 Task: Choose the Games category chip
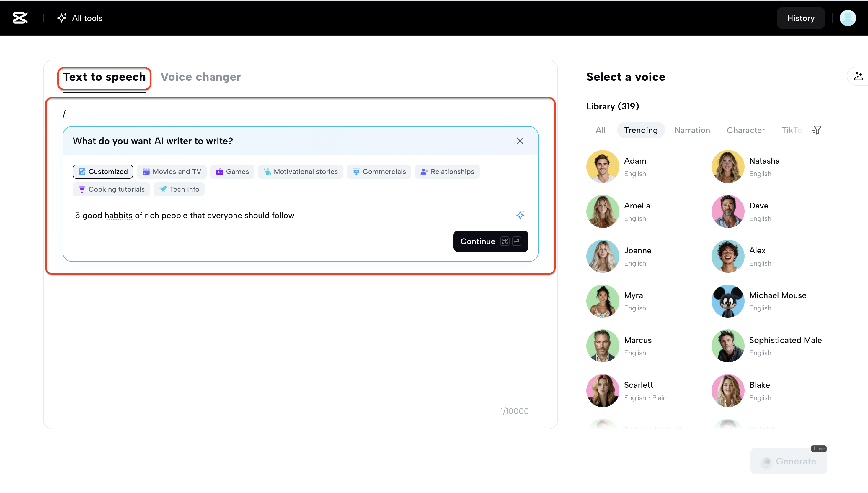click(x=232, y=172)
